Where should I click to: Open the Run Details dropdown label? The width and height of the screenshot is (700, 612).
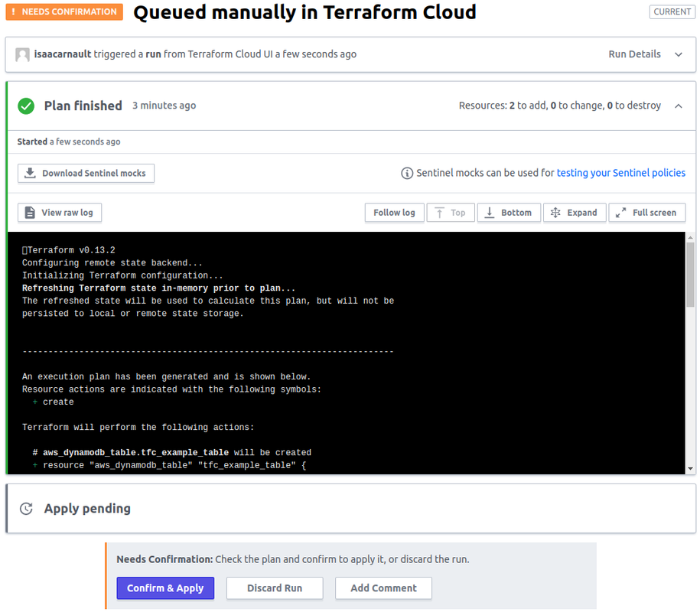pos(634,54)
